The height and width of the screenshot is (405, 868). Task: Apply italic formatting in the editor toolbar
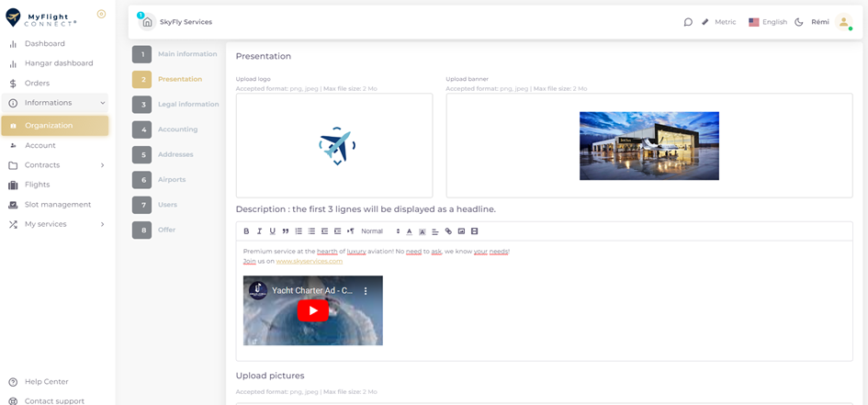[x=259, y=231]
